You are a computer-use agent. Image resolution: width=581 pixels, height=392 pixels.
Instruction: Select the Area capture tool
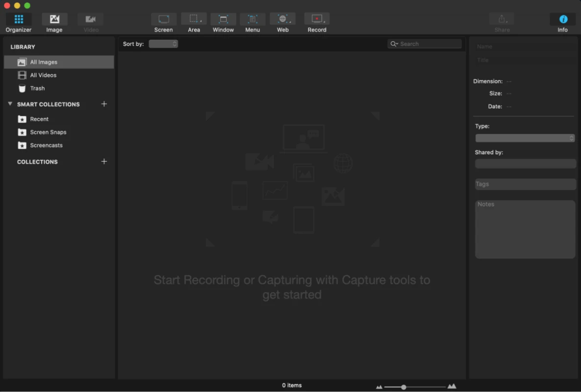point(193,20)
